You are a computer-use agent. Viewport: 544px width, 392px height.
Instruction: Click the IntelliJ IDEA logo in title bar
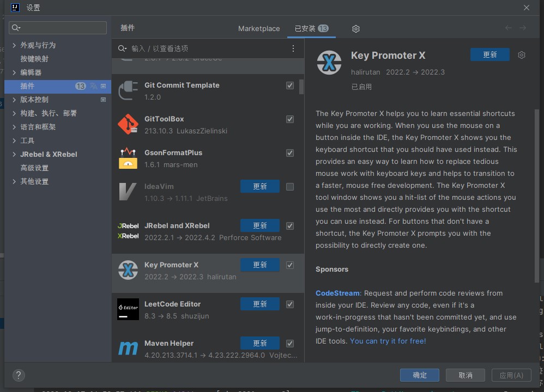coord(15,7)
